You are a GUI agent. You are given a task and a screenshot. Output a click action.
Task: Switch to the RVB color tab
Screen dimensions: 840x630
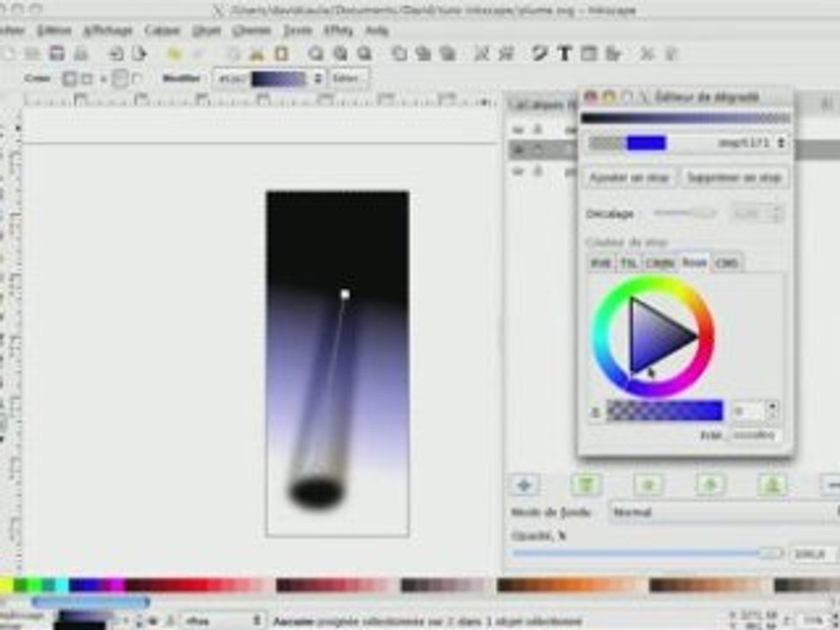point(600,263)
